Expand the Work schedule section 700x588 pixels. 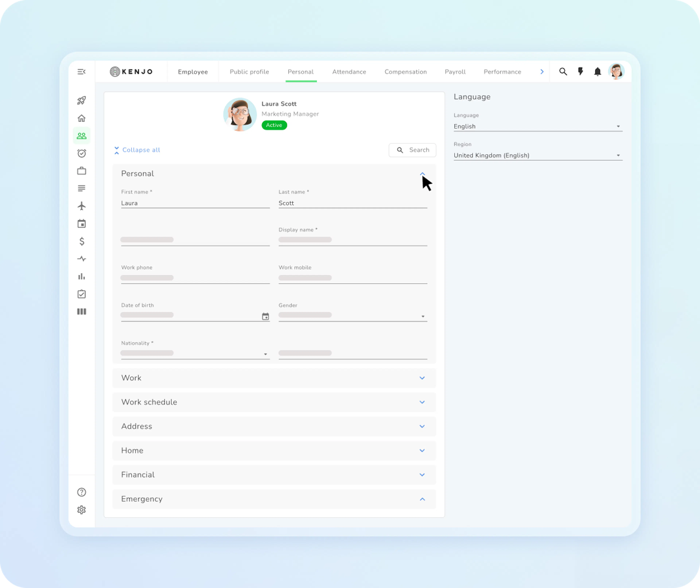tap(274, 402)
